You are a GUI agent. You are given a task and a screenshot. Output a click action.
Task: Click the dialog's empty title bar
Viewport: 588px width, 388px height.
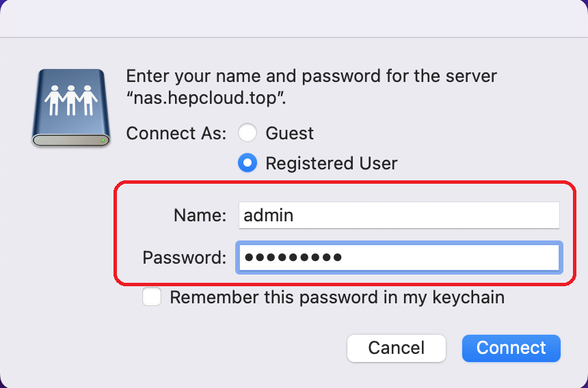click(x=294, y=18)
